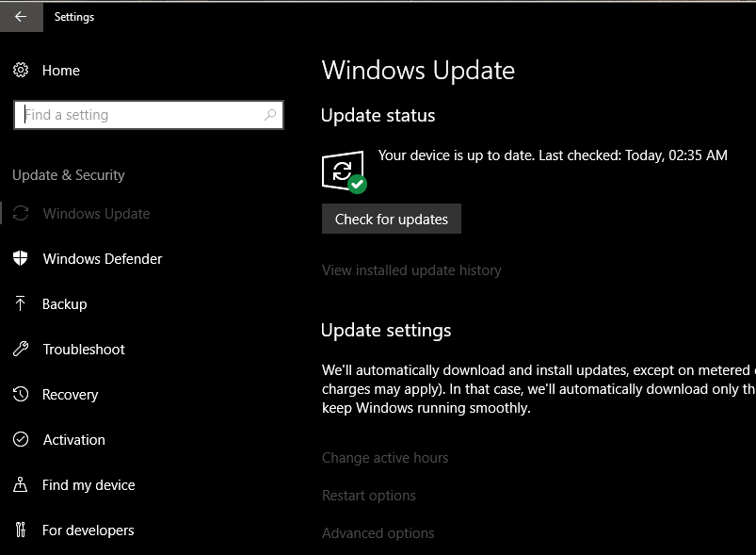Open Restart options

[368, 495]
